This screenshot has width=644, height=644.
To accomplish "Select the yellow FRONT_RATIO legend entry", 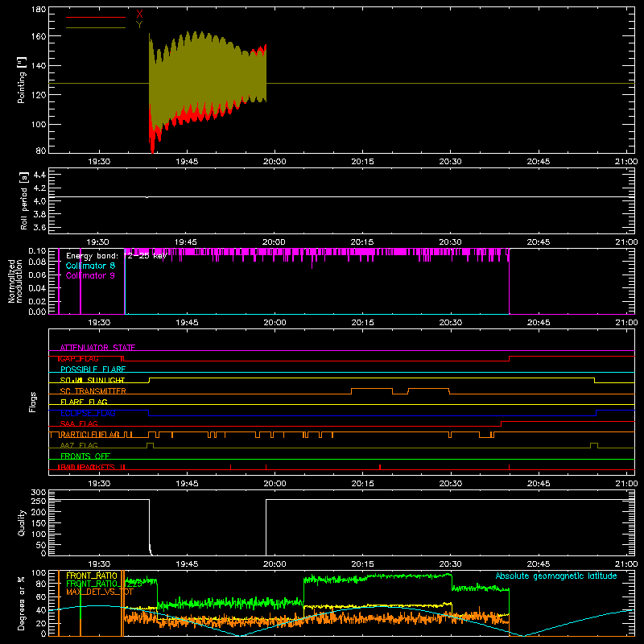I will (x=92, y=576).
